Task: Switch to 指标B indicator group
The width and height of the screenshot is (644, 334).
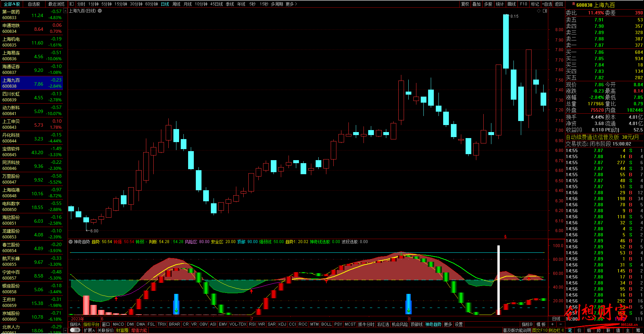Action: pos(527,324)
